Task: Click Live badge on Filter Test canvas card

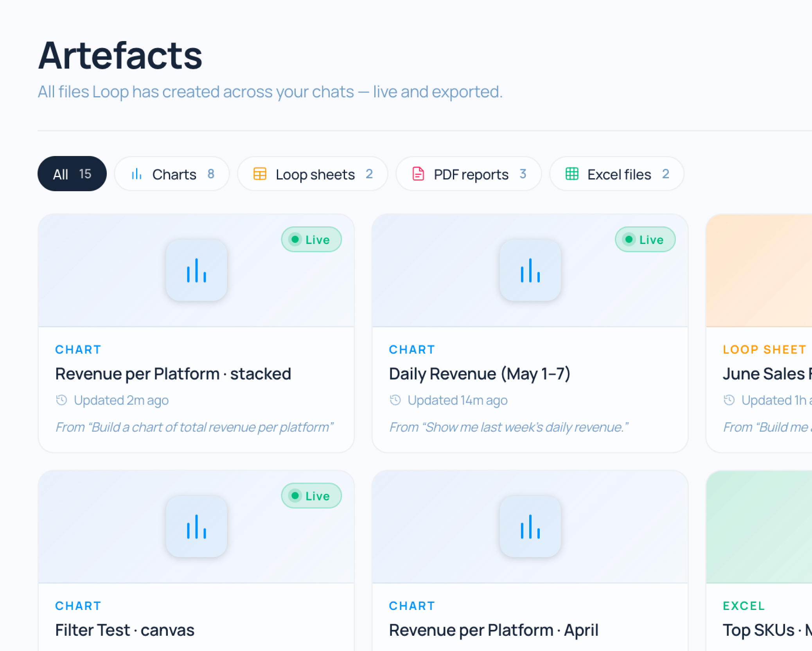Action: (x=311, y=496)
